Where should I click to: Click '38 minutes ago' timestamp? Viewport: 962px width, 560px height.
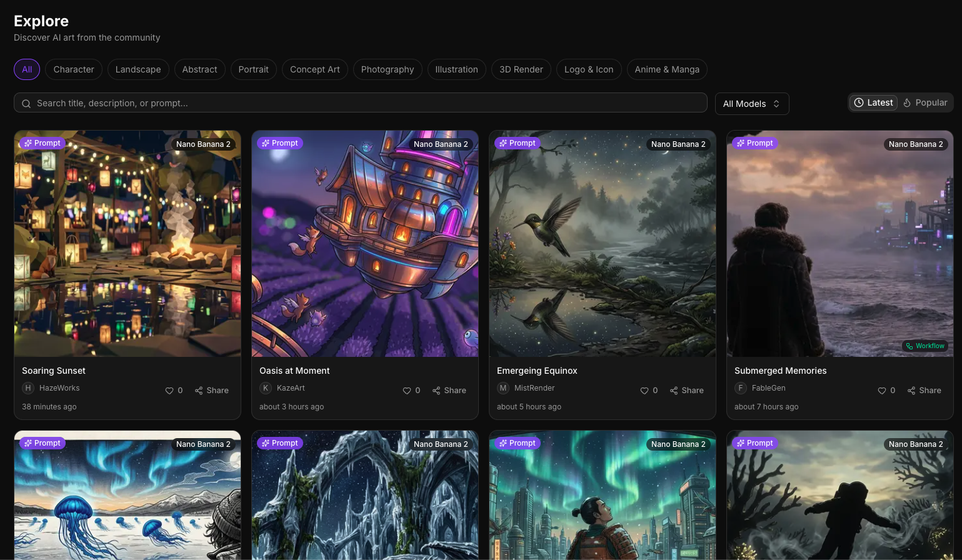(x=49, y=407)
